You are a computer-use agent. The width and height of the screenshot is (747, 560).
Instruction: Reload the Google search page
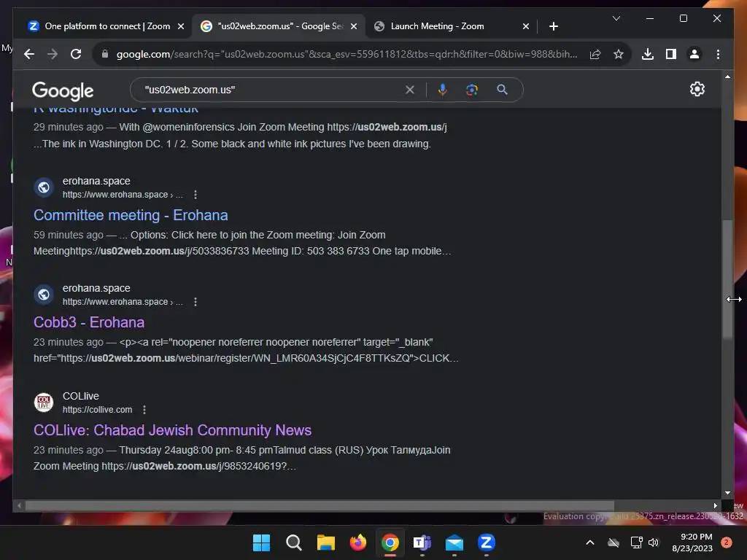coord(76,54)
